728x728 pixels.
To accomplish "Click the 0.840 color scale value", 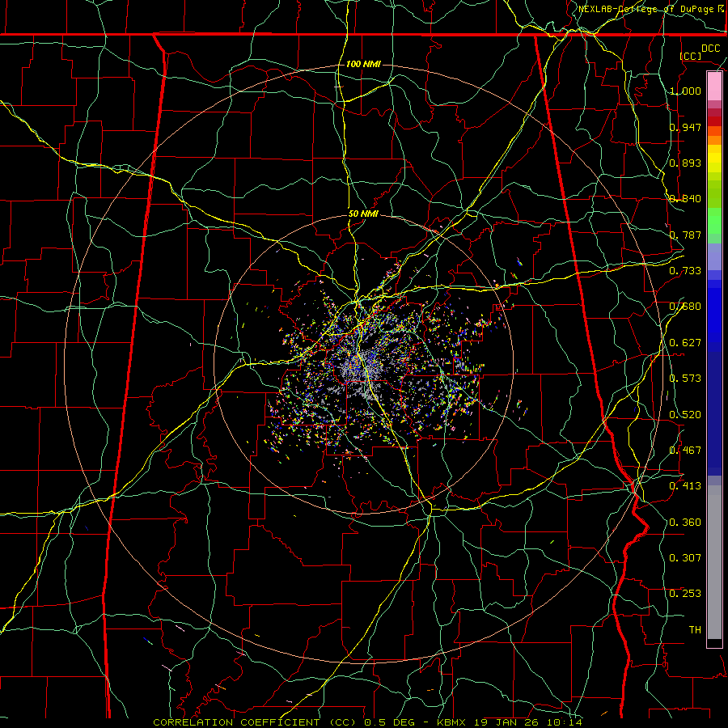I will (x=685, y=199).
